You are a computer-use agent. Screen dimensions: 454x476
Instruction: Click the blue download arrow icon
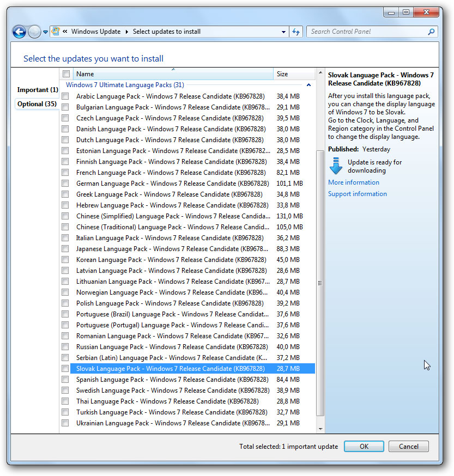[x=336, y=166]
